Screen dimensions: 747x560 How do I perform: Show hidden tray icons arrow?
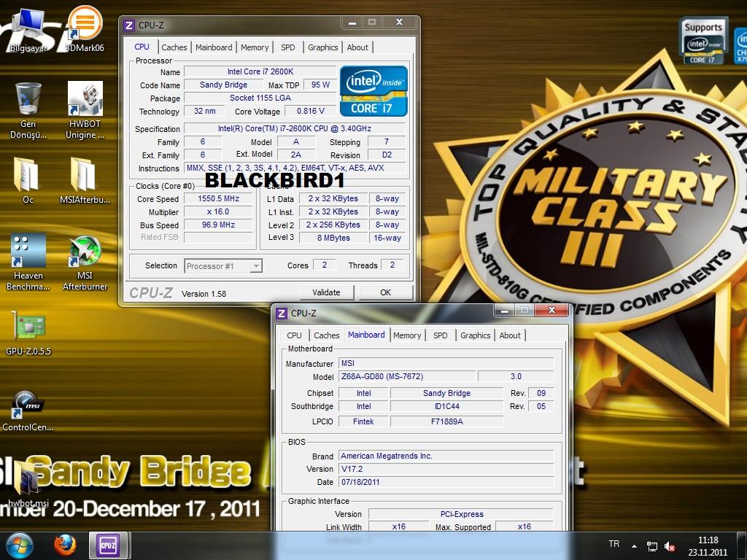(x=634, y=545)
